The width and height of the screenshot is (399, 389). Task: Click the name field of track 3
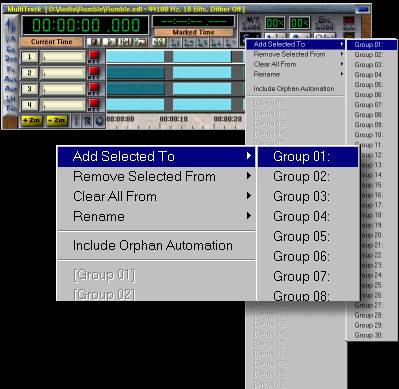point(63,89)
